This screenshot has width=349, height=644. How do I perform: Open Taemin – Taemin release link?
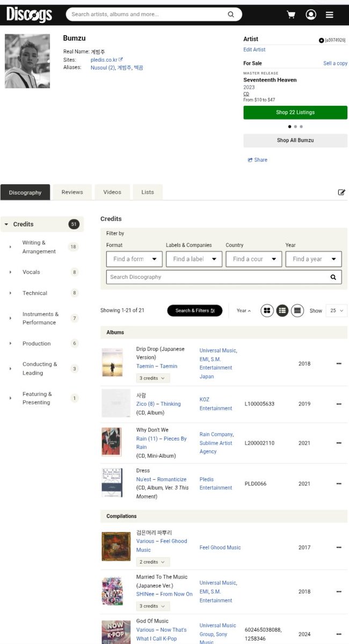tap(157, 366)
